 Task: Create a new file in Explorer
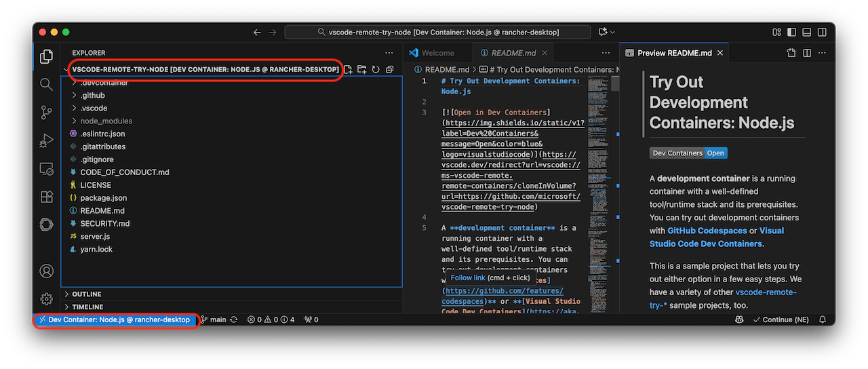tap(348, 69)
